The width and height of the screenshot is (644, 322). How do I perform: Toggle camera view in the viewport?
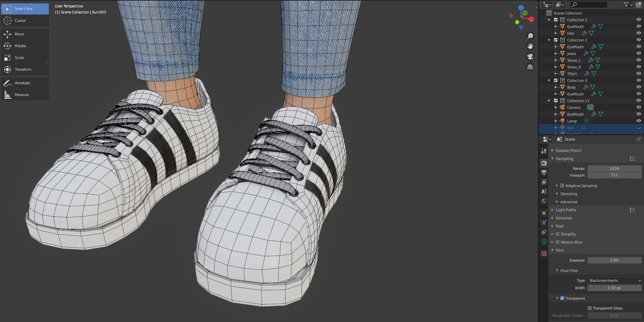click(530, 56)
